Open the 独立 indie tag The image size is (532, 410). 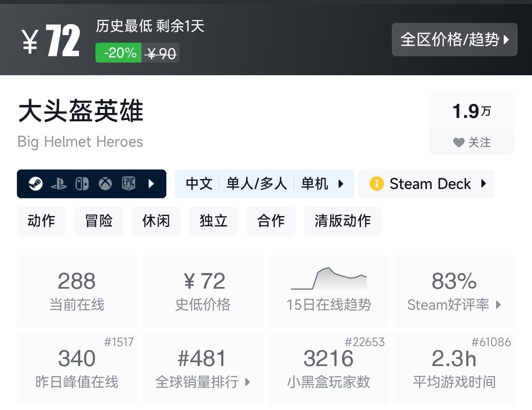(x=214, y=221)
